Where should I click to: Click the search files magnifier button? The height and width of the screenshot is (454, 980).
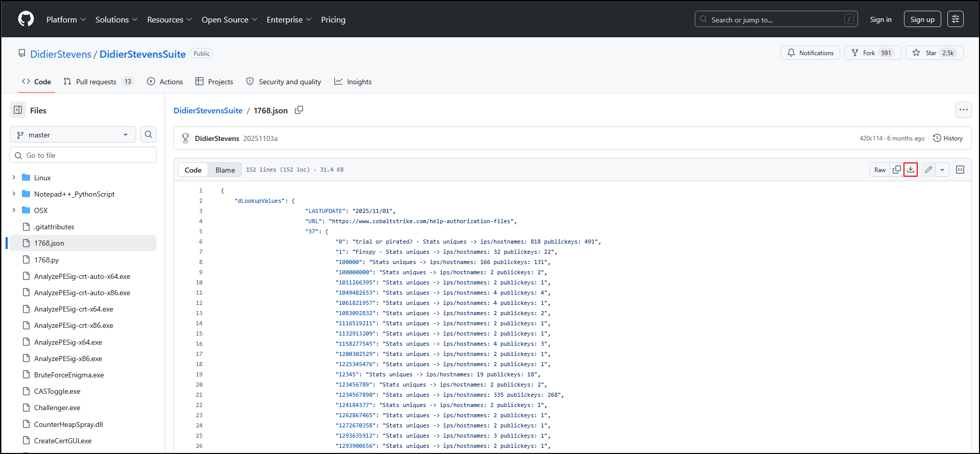[x=148, y=134]
